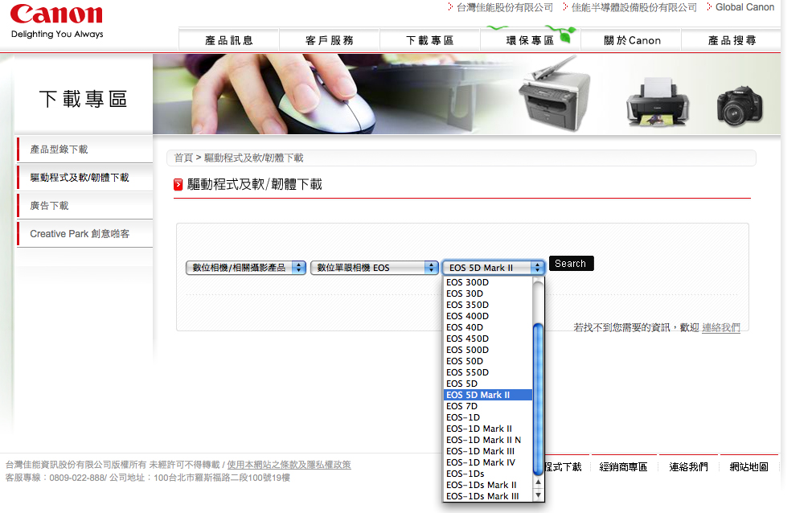This screenshot has width=812, height=513.
Task: Open the 產品訊息 navigation menu
Action: tap(229, 40)
